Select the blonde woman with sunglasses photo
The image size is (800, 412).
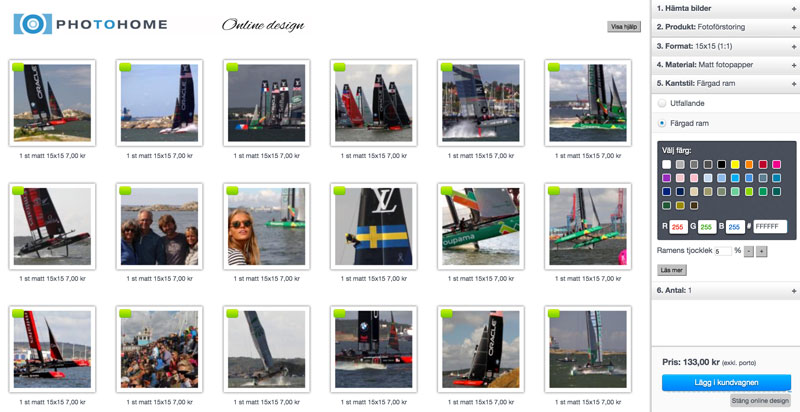[x=266, y=226]
